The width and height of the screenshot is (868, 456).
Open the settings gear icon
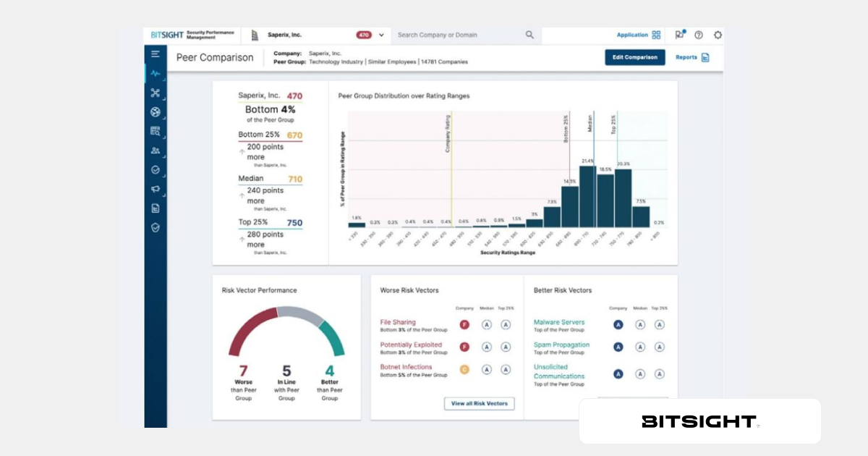click(x=718, y=35)
